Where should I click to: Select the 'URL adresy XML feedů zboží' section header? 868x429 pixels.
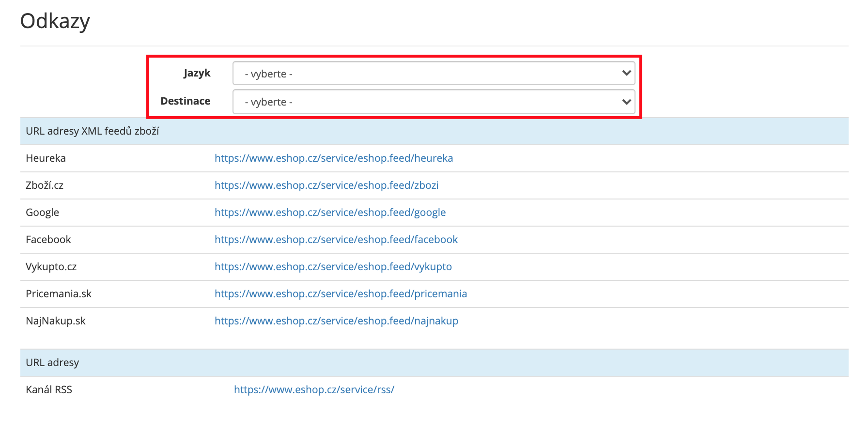click(x=93, y=131)
